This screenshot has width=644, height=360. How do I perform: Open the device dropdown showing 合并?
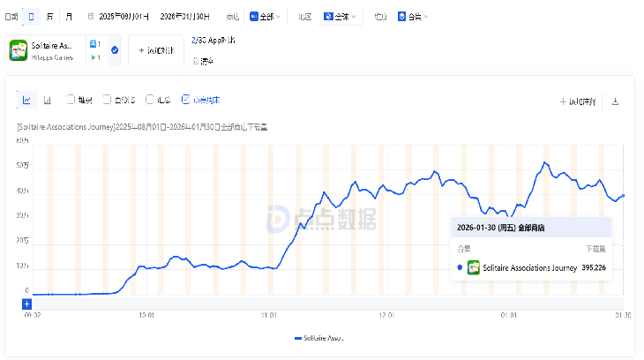(x=413, y=16)
